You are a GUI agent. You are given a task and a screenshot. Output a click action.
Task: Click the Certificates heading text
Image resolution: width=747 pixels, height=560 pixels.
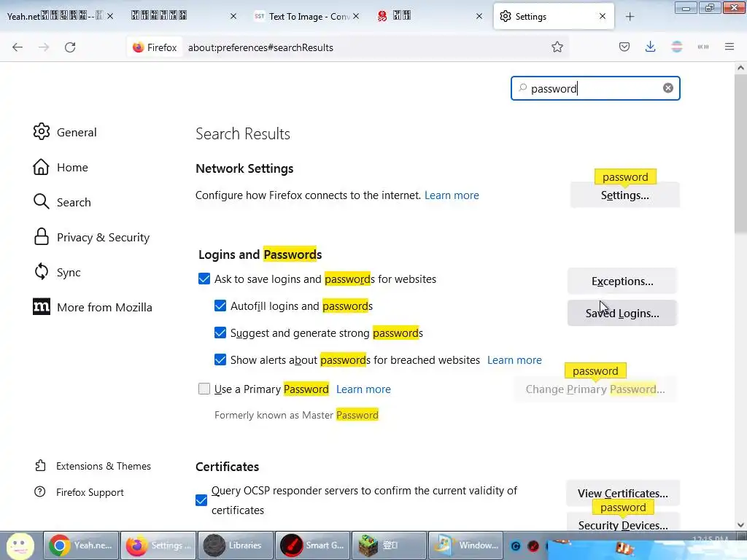pos(228,467)
